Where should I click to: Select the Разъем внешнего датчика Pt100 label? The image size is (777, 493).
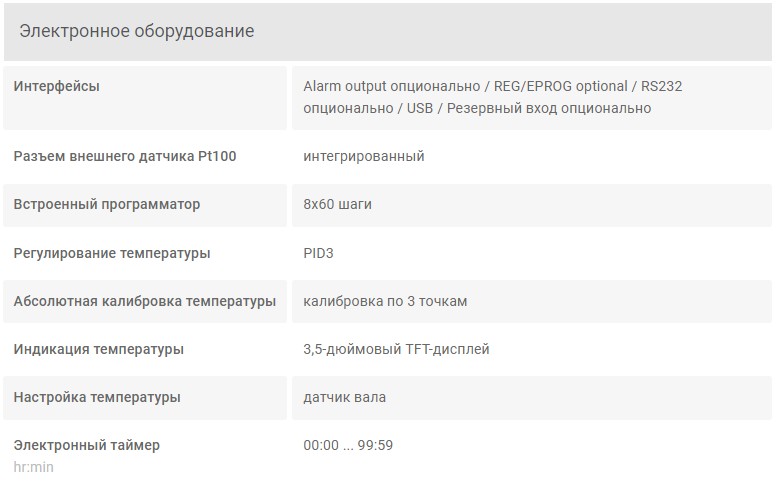coord(125,156)
